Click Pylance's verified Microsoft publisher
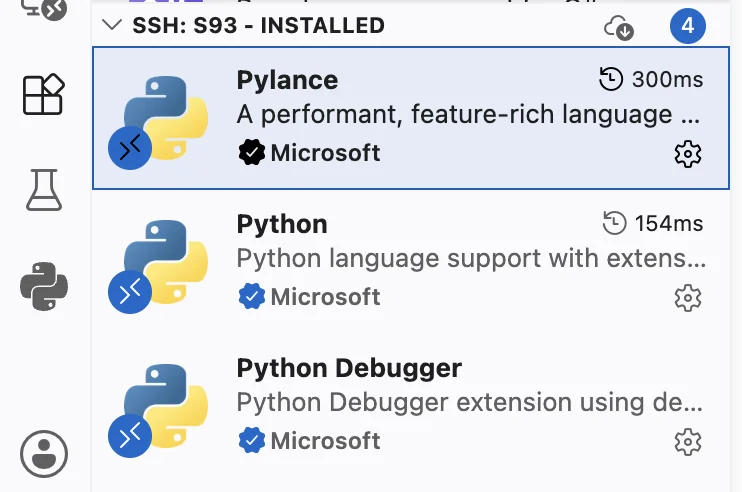This screenshot has width=742, height=492. 309,153
